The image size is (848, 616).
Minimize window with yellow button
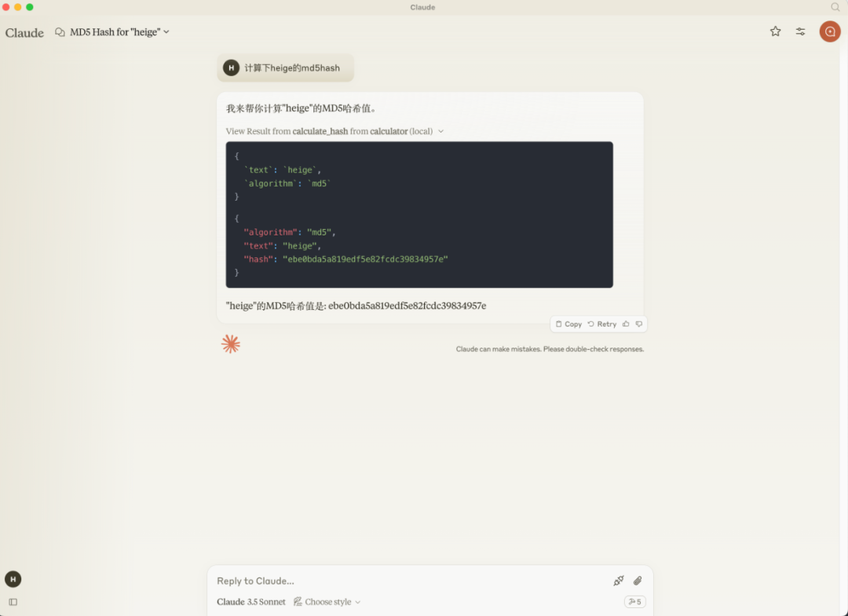(18, 7)
